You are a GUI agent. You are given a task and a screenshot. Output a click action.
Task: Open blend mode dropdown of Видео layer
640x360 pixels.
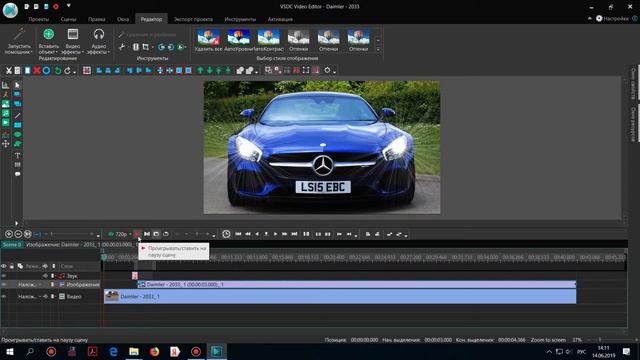(29, 296)
